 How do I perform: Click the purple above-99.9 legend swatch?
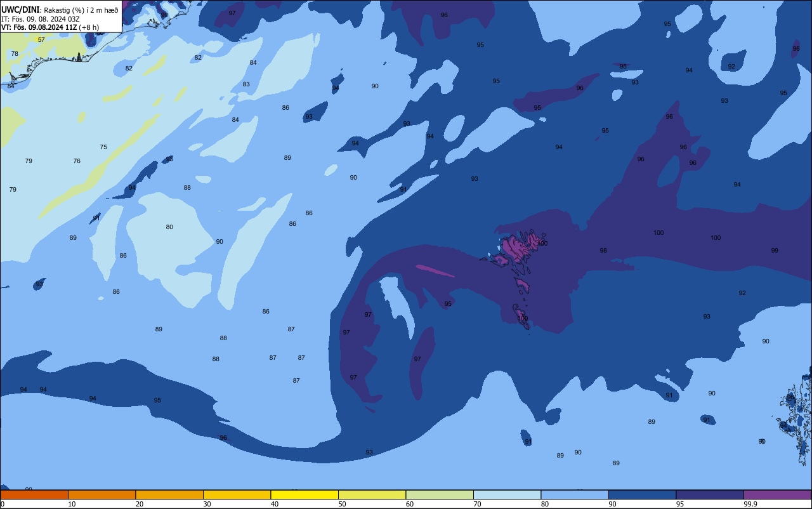(777, 494)
